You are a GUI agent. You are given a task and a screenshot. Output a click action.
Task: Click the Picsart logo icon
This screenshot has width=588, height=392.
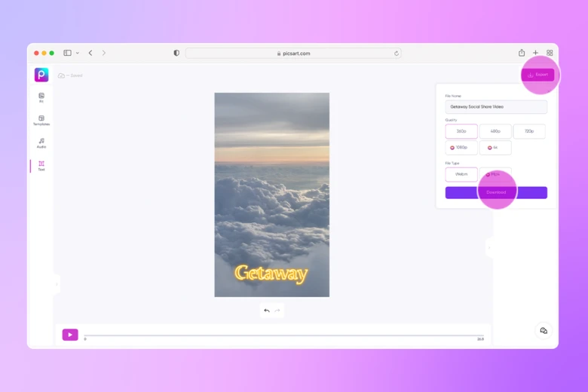coord(41,75)
